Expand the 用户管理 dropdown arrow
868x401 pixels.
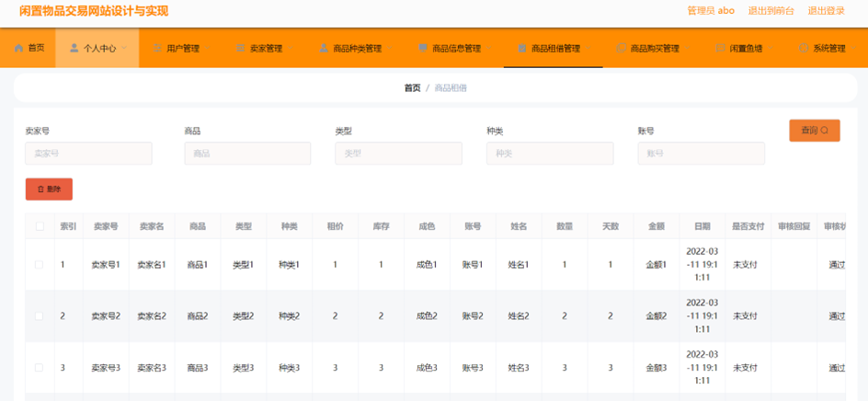click(x=208, y=48)
